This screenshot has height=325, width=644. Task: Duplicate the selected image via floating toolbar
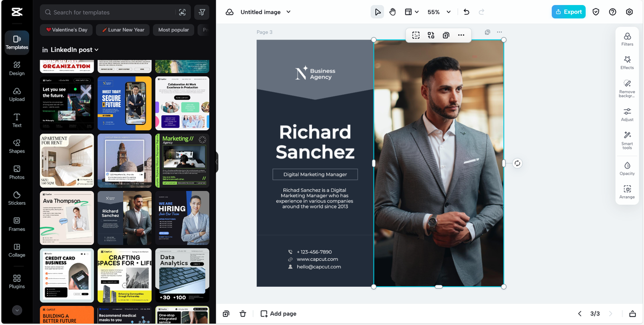[446, 35]
